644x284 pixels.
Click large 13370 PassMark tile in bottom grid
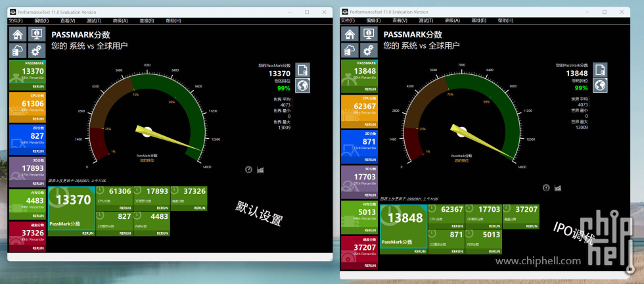coord(72,211)
